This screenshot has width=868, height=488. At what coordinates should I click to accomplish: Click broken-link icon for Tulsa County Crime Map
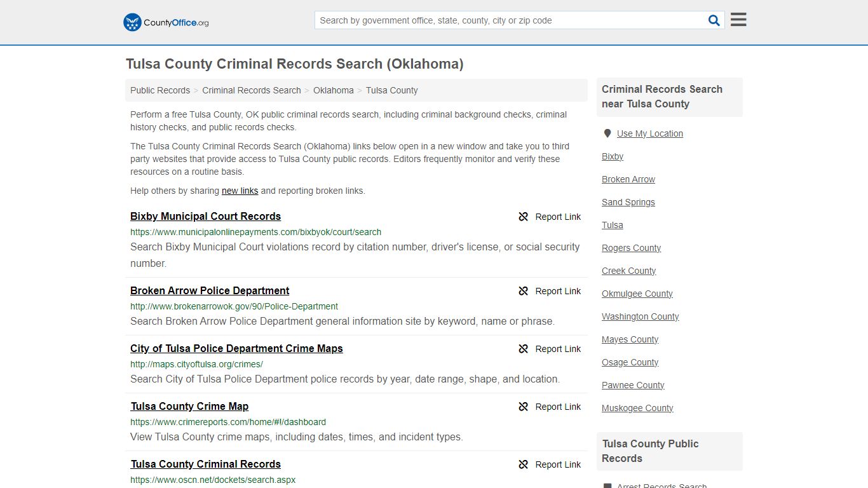(524, 407)
